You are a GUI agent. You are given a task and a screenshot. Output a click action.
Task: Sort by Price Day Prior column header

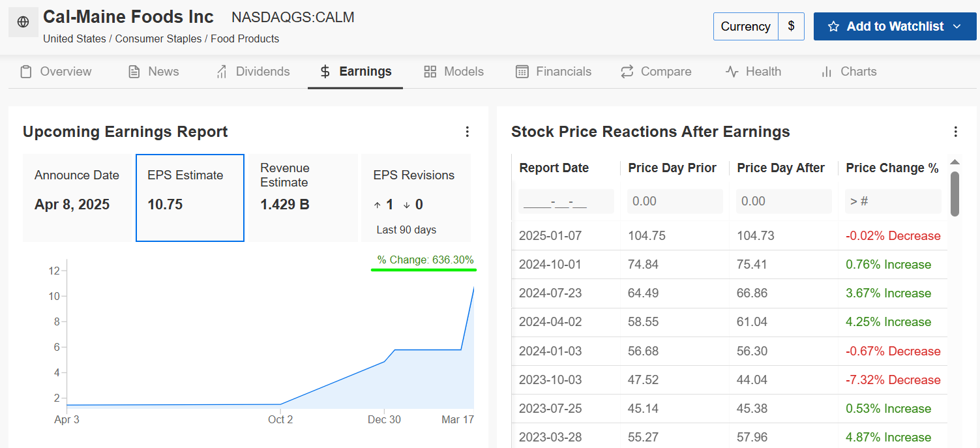[x=672, y=168]
